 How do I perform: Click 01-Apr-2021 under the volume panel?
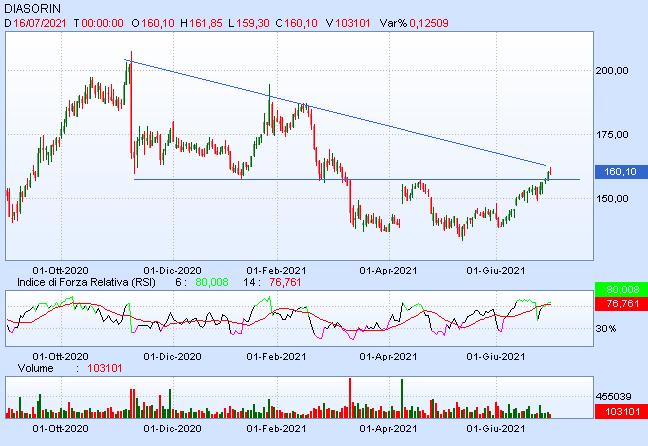388,429
